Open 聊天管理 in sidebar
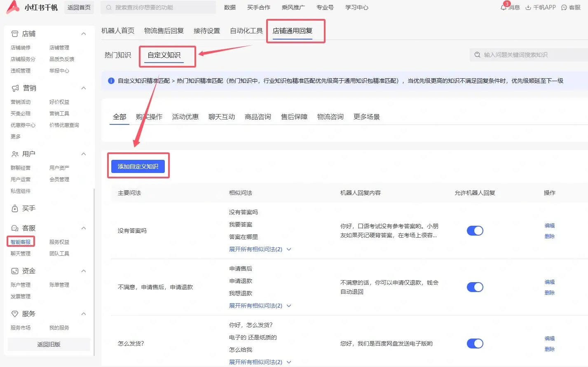588x367 pixels. pos(21,254)
